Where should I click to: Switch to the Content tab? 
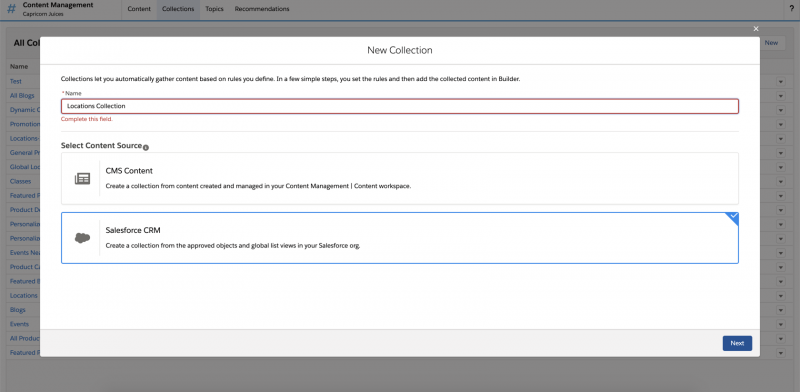pyautogui.click(x=139, y=9)
